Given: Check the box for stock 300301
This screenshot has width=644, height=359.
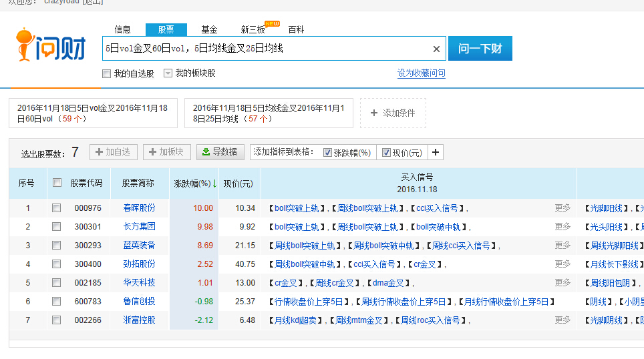Looking at the screenshot, I should click(56, 226).
